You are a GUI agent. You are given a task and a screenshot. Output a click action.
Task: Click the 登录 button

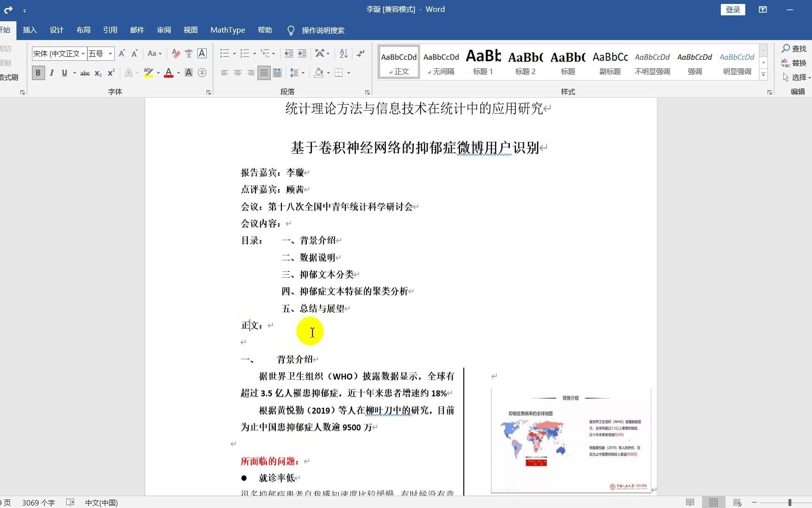click(x=733, y=9)
